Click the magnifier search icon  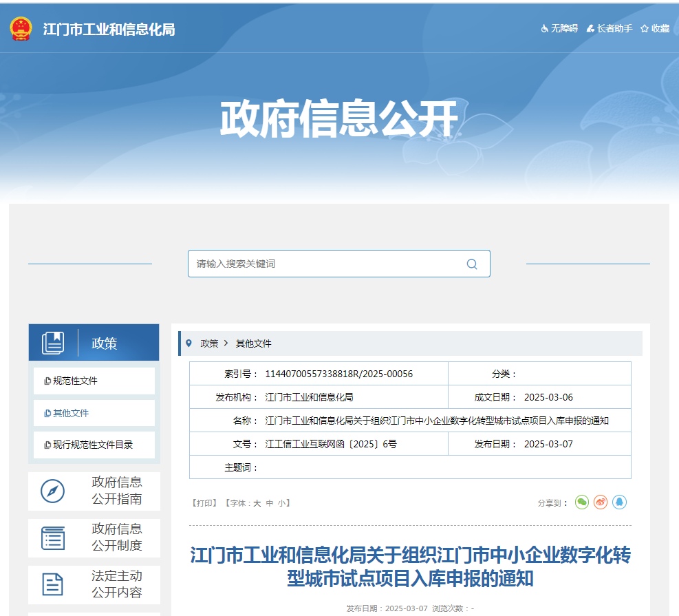(471, 264)
